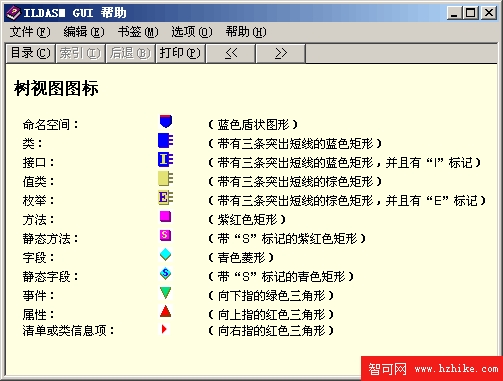
Task: Click the cyan diamond field icon
Action: pyautogui.click(x=165, y=255)
